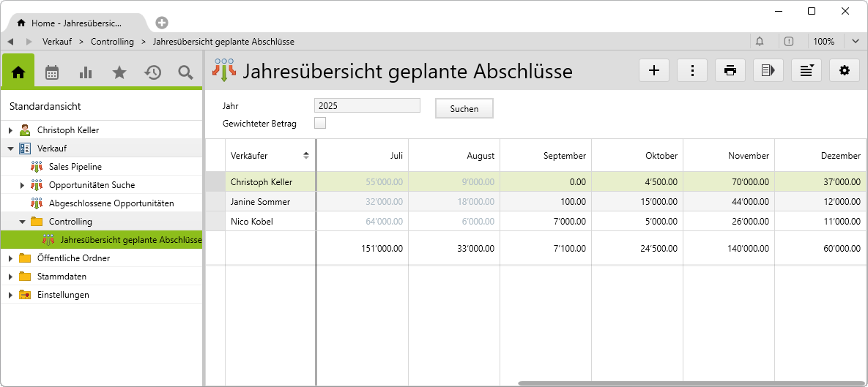Click the Controlling breadcrumb item

112,42
